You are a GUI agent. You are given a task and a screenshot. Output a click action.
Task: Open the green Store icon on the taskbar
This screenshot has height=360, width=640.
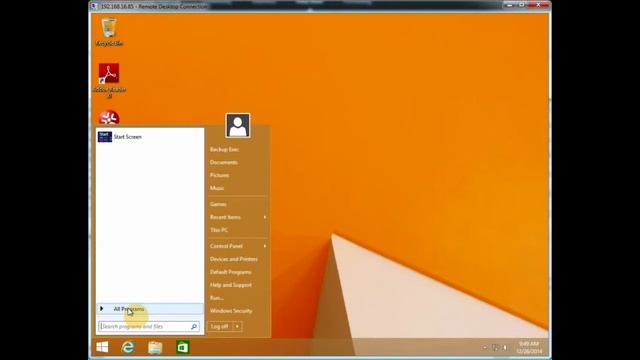[182, 347]
